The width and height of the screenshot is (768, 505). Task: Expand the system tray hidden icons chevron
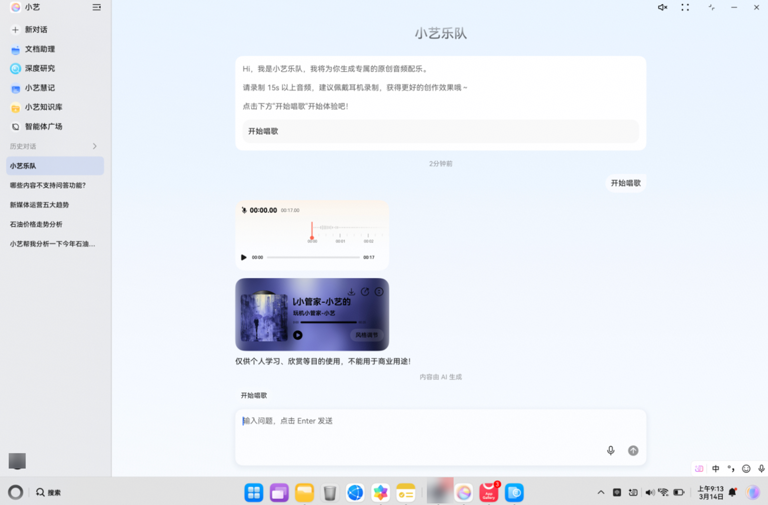coord(601,492)
